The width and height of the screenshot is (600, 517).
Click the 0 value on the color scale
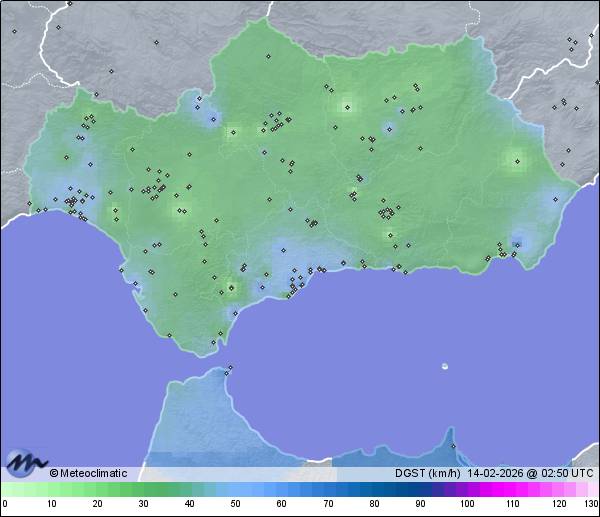tap(4, 504)
